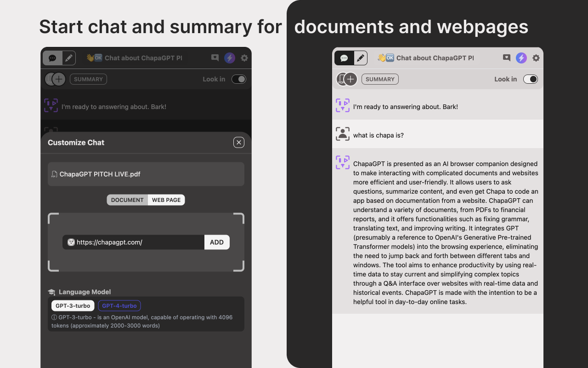Click chat title in dark panel
588x368 pixels.
click(x=134, y=58)
